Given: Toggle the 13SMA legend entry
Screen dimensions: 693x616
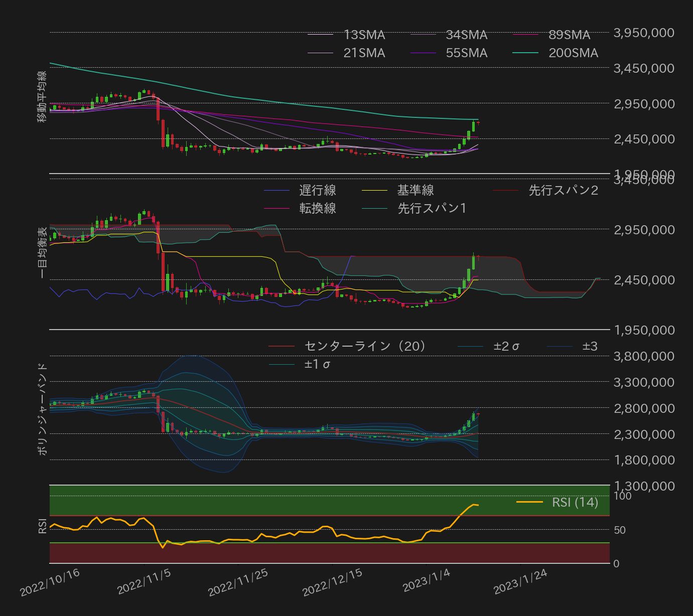Looking at the screenshot, I should [364, 35].
